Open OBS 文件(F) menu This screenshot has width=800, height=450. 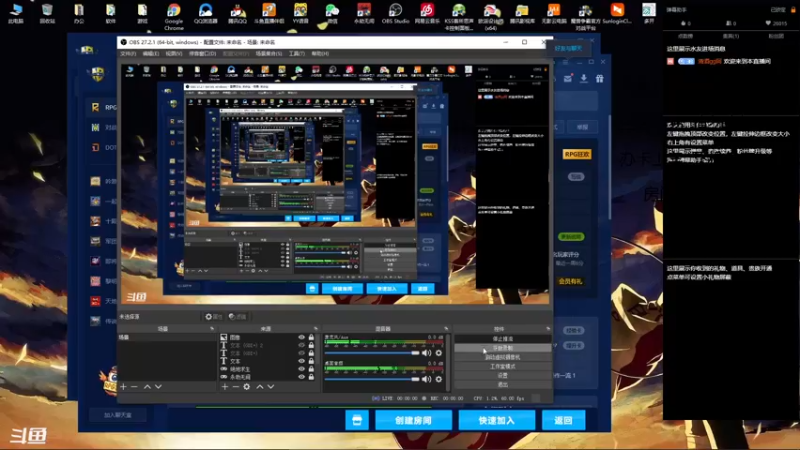(128, 54)
